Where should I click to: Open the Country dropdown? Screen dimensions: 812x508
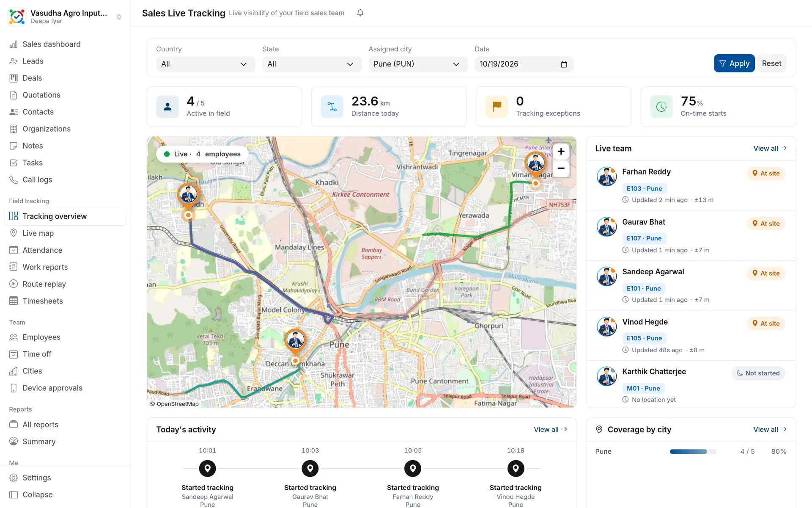(206, 64)
